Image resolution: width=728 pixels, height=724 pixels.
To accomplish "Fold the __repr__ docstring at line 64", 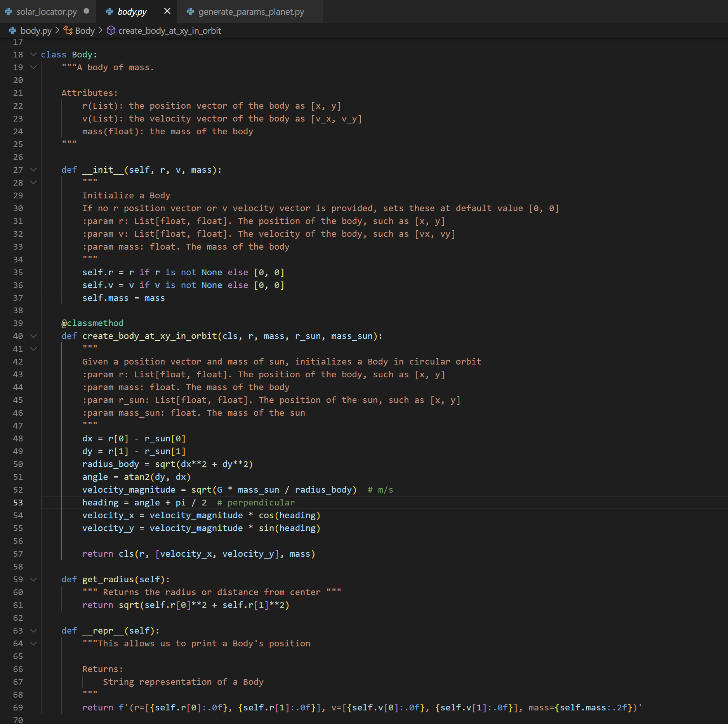I will coord(33,644).
